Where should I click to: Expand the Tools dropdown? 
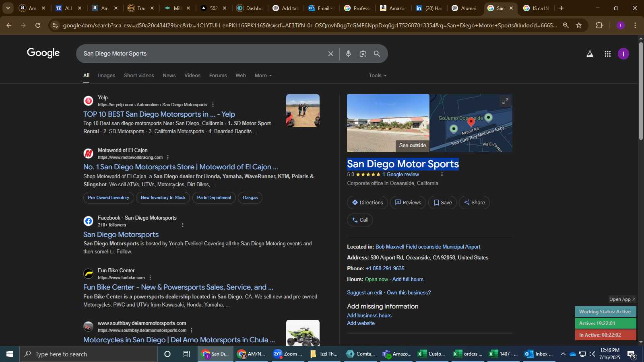[378, 76]
